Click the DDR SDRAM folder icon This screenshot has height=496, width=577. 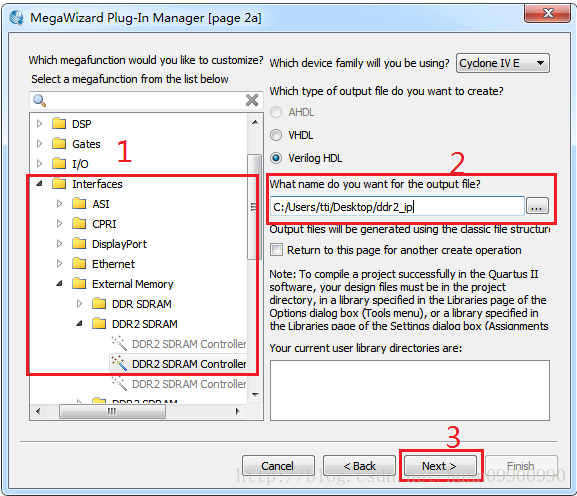pyautogui.click(x=99, y=304)
